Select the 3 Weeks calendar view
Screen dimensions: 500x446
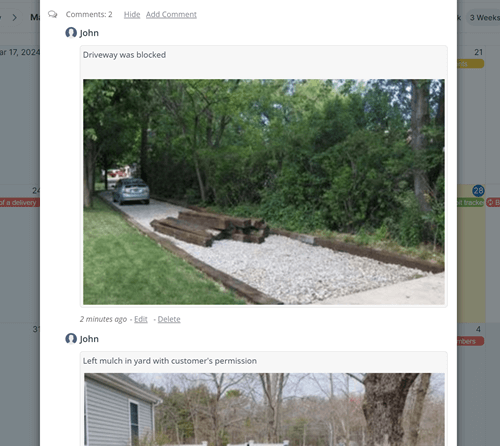pyautogui.click(x=483, y=18)
